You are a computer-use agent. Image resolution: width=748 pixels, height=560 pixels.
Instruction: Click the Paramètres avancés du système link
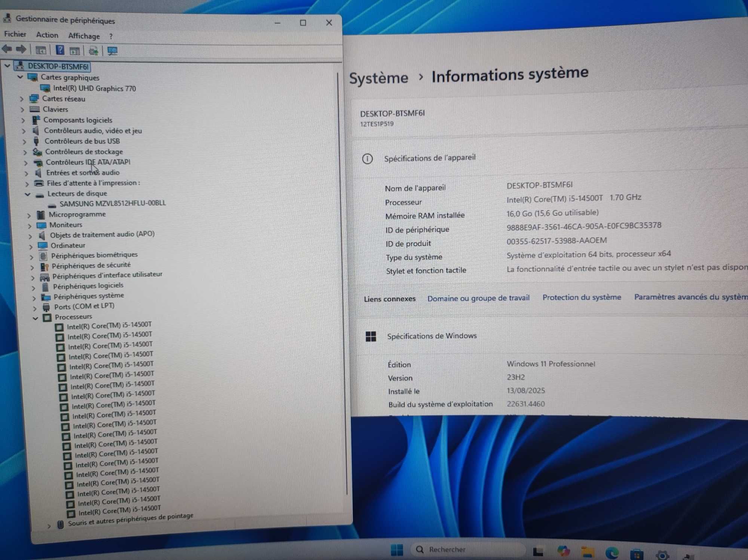pos(691,297)
